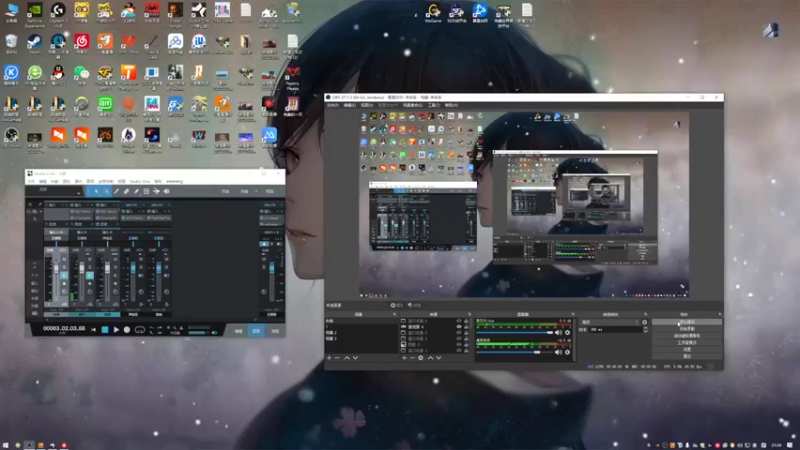This screenshot has width=800, height=450.
Task: Open the Windows Start button on taskbar
Action: (x=7, y=445)
